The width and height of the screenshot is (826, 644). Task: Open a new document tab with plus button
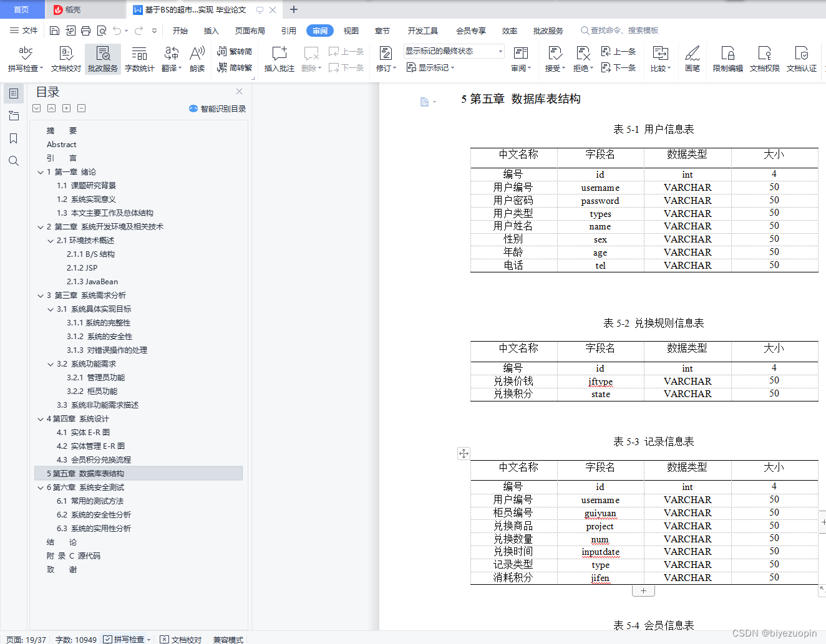click(x=294, y=9)
